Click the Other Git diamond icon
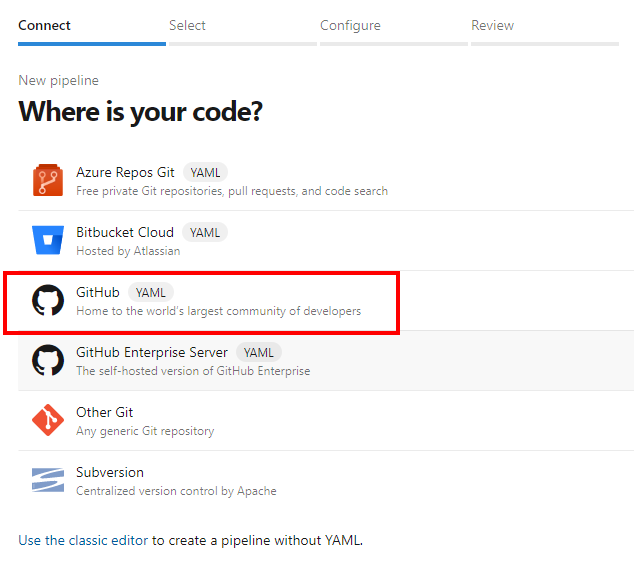Image resolution: width=634 pixels, height=562 pixels. click(x=48, y=420)
